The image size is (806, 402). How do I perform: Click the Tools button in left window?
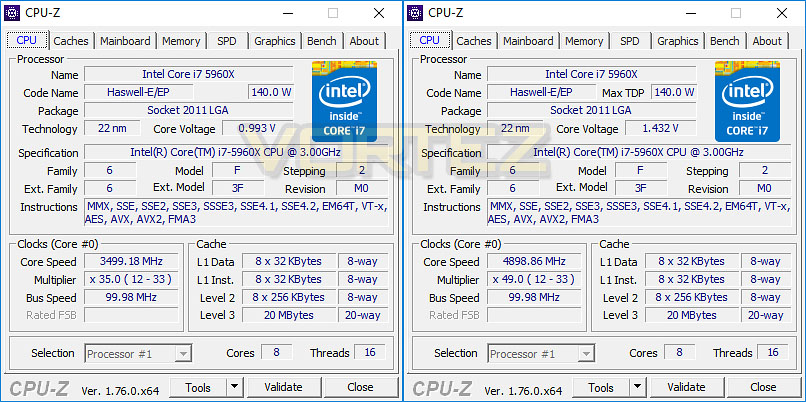[x=198, y=387]
